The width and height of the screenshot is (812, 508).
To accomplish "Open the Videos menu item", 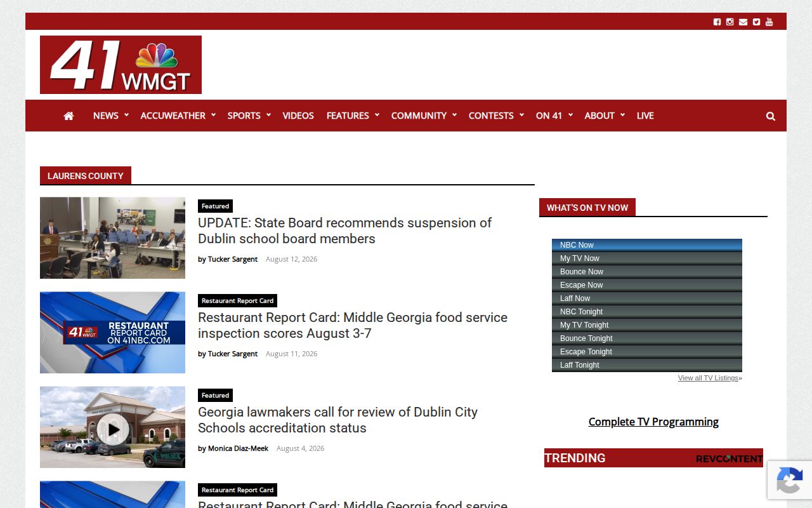I will [298, 116].
